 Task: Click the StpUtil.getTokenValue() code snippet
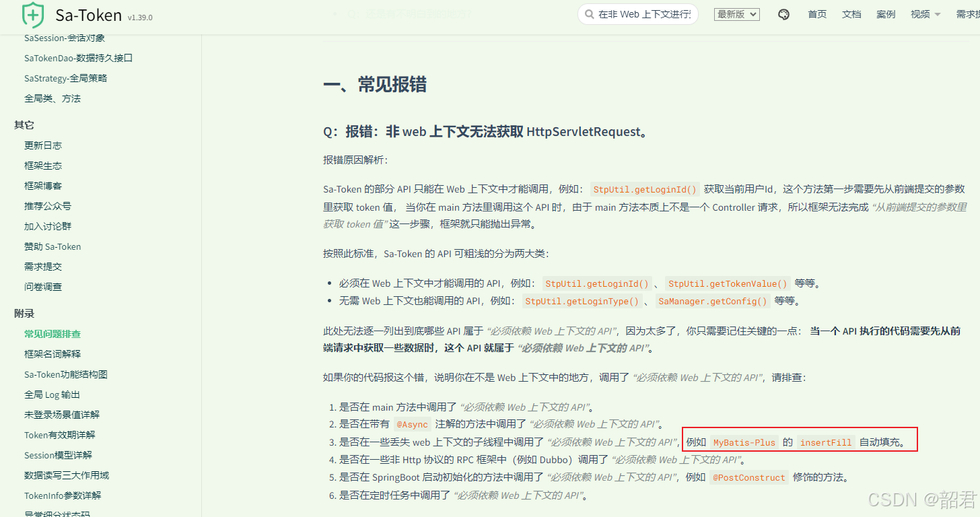pyautogui.click(x=728, y=283)
